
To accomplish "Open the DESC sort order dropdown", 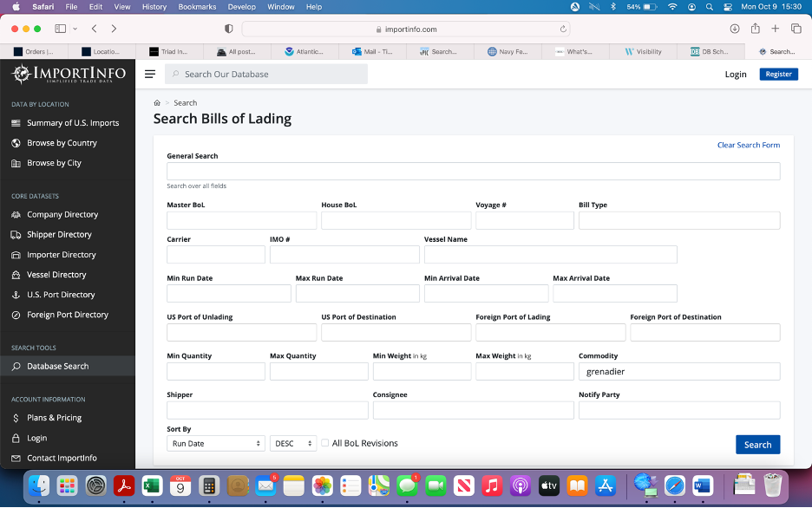I will pyautogui.click(x=292, y=443).
